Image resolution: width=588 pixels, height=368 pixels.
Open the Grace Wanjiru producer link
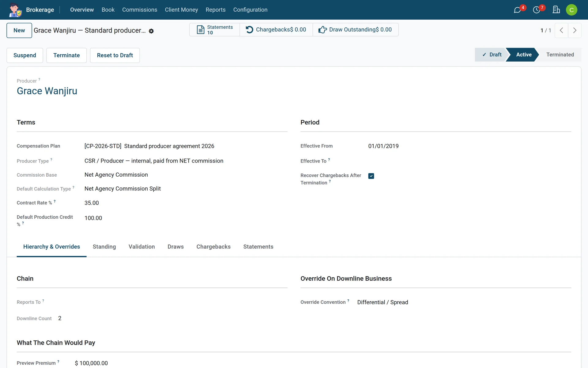coord(47,91)
